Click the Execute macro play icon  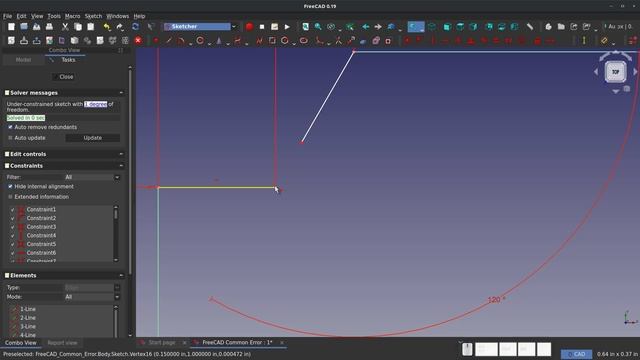[287, 27]
